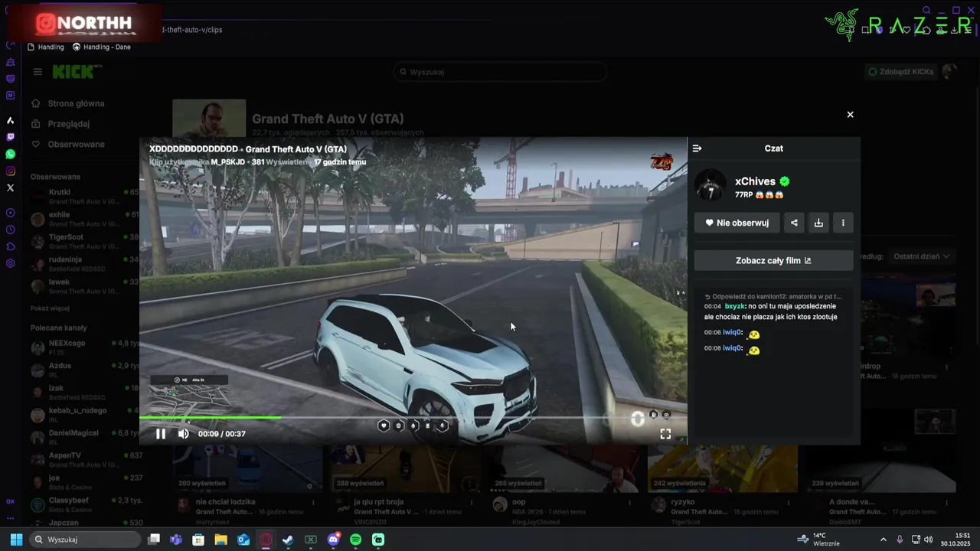Open the NEEXcsgo recommended channel
Image resolution: width=980 pixels, height=551 pixels.
click(84, 347)
